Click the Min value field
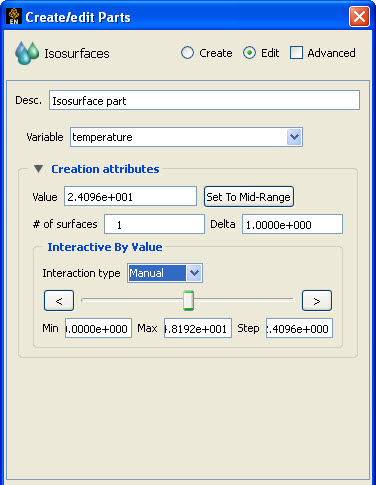This screenshot has width=376, height=485. point(98,328)
